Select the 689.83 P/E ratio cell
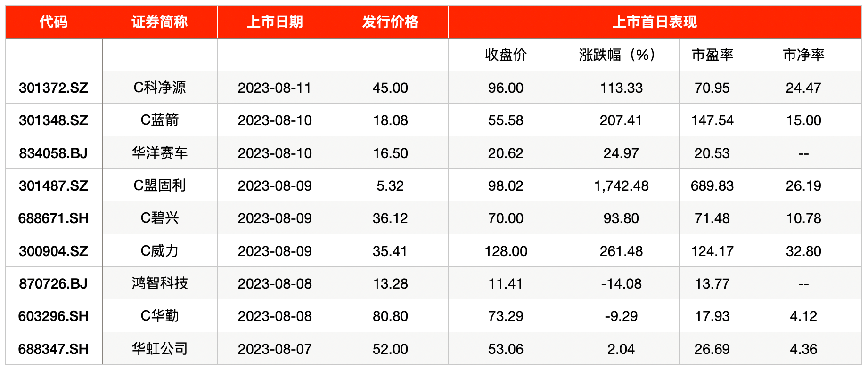Screen dimensions: 868x369 712,185
